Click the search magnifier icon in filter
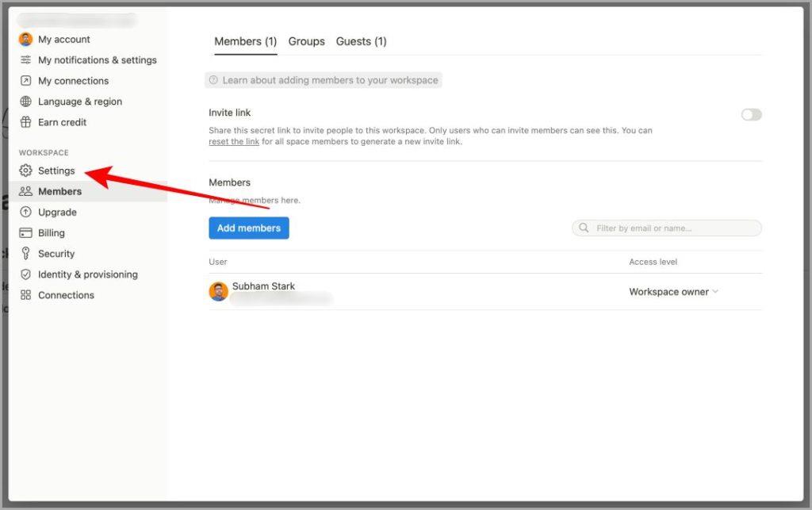This screenshot has height=510, width=812. [x=584, y=228]
